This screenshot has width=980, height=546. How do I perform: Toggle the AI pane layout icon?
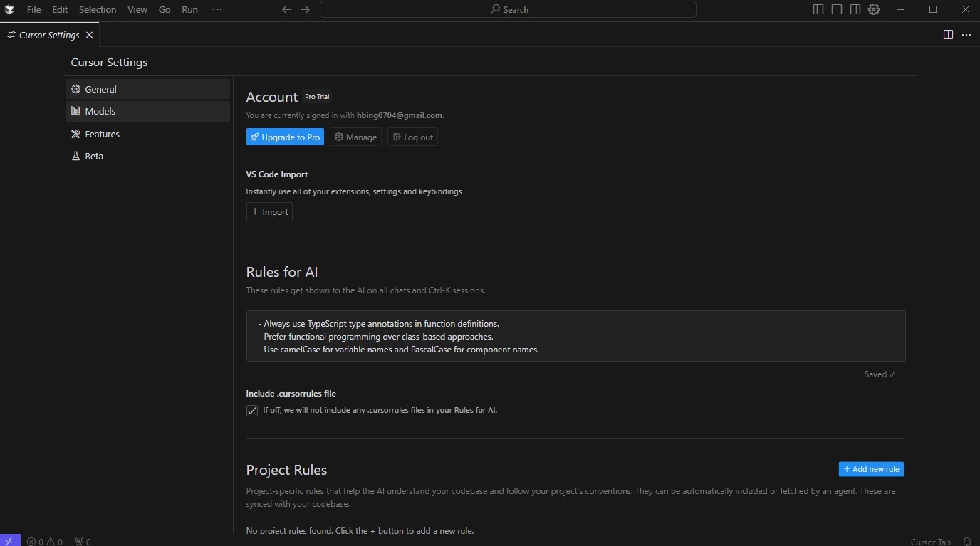[x=855, y=9]
